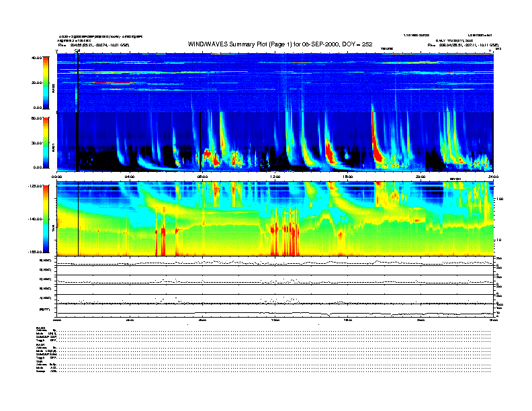Click the -155.00 label on the TNR scale
The height and width of the screenshot is (411, 532).
tap(35, 252)
